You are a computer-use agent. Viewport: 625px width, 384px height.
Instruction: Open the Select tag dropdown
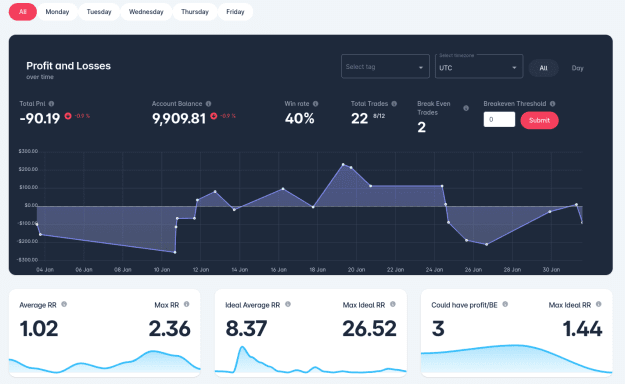click(x=385, y=67)
